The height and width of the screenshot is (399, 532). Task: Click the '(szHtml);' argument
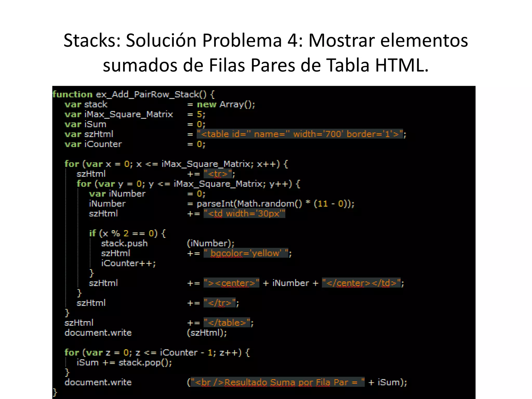[x=207, y=333]
